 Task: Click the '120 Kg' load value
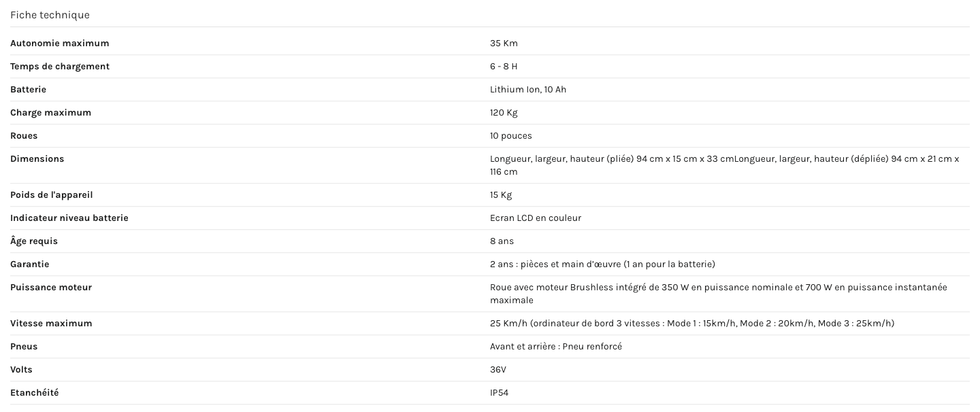click(x=504, y=113)
